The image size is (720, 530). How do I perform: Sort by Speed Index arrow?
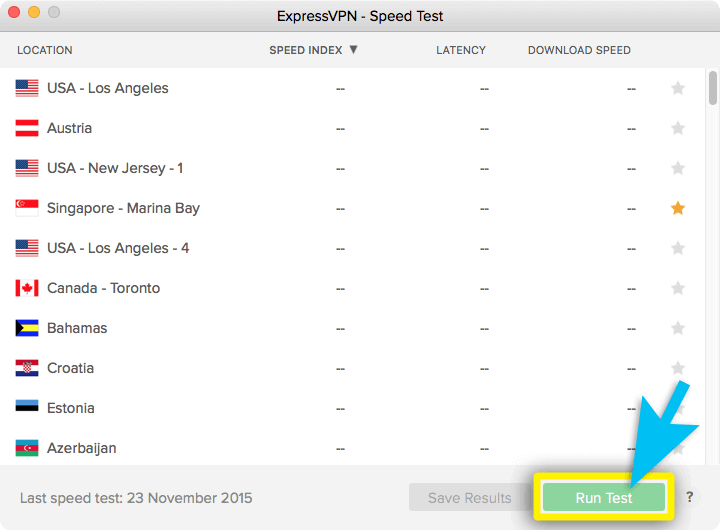tap(353, 49)
